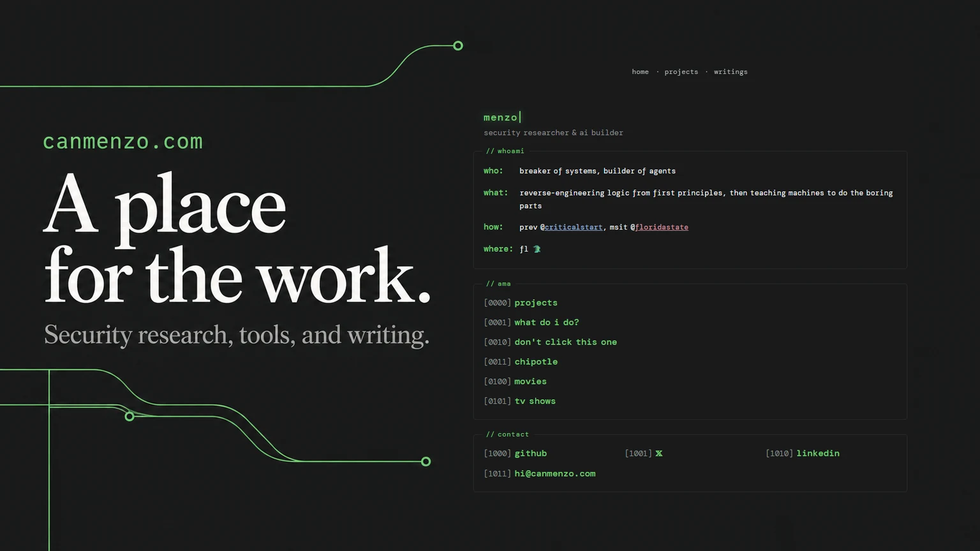The image size is (980, 551).
Task: Visit the github contact link
Action: click(x=531, y=453)
